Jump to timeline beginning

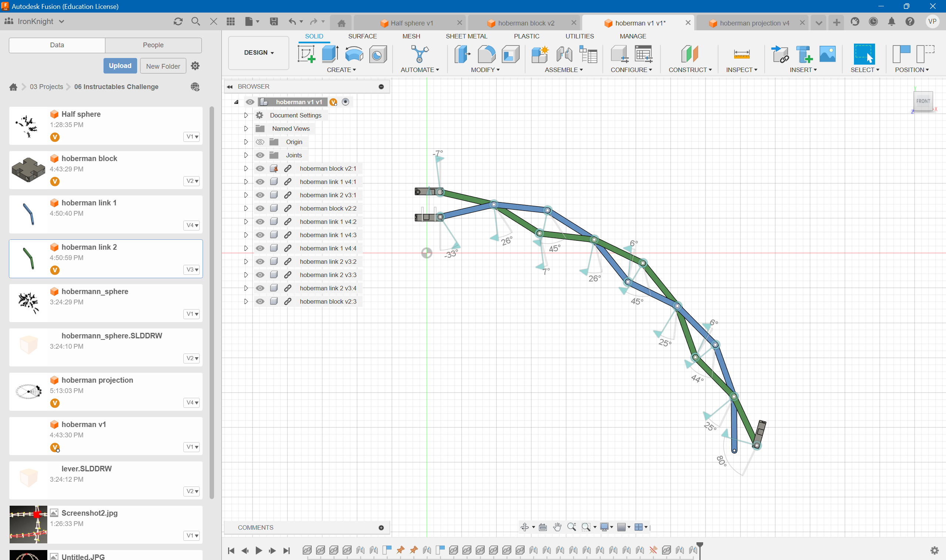click(231, 550)
